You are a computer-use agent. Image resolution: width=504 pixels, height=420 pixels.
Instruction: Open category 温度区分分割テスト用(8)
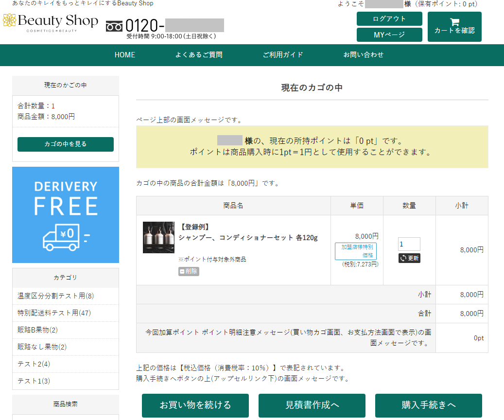coord(55,296)
